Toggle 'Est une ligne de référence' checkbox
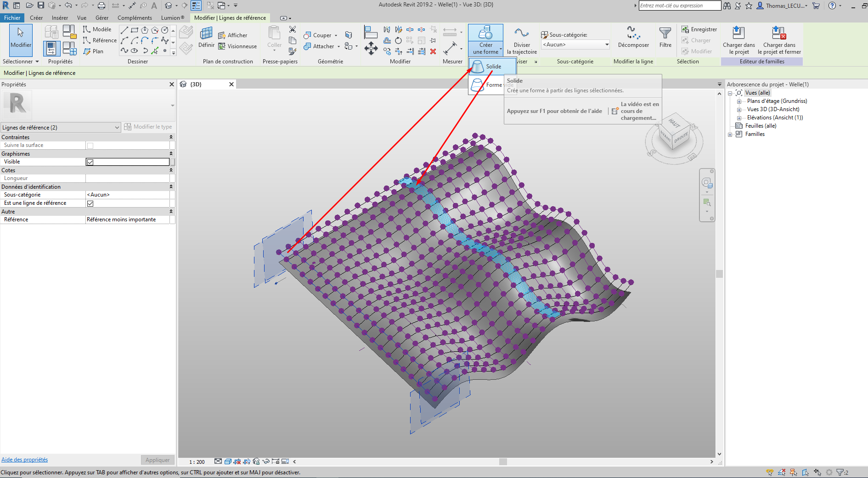This screenshot has height=478, width=868. coord(90,203)
